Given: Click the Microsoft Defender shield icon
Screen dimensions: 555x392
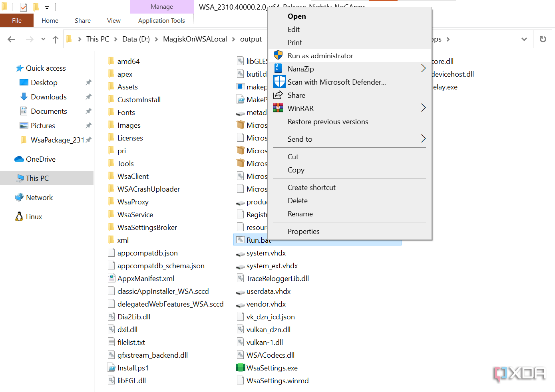Looking at the screenshot, I should tap(280, 82).
